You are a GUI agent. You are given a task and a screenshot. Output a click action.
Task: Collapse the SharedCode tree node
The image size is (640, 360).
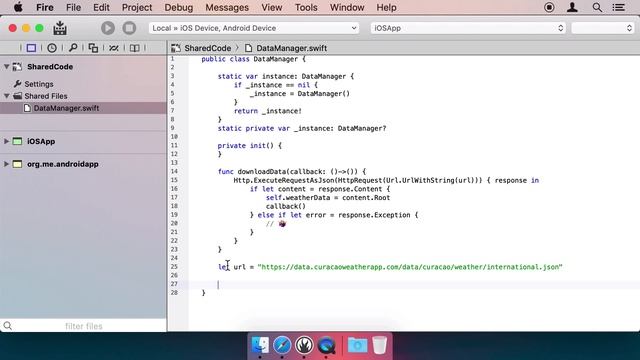coord(7,67)
